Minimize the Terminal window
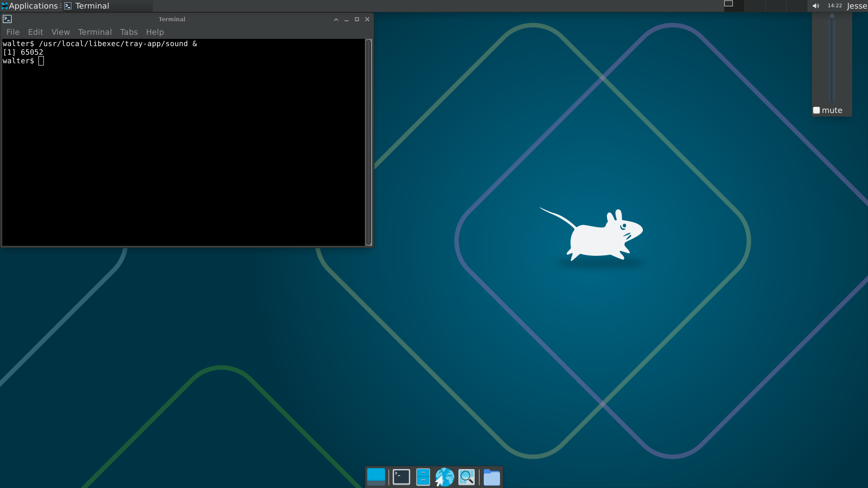The height and width of the screenshot is (488, 868). [x=346, y=19]
